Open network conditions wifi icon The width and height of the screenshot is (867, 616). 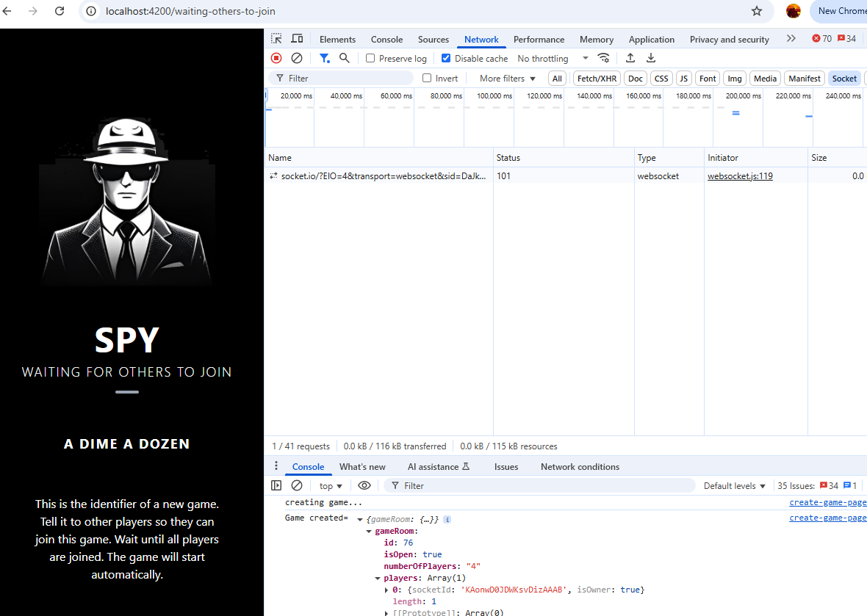[604, 58]
